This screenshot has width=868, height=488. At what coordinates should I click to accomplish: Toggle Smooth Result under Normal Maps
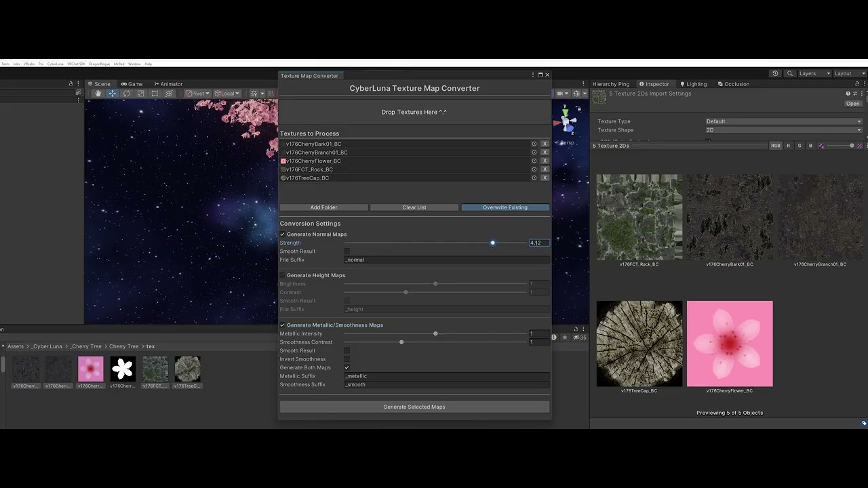click(347, 251)
